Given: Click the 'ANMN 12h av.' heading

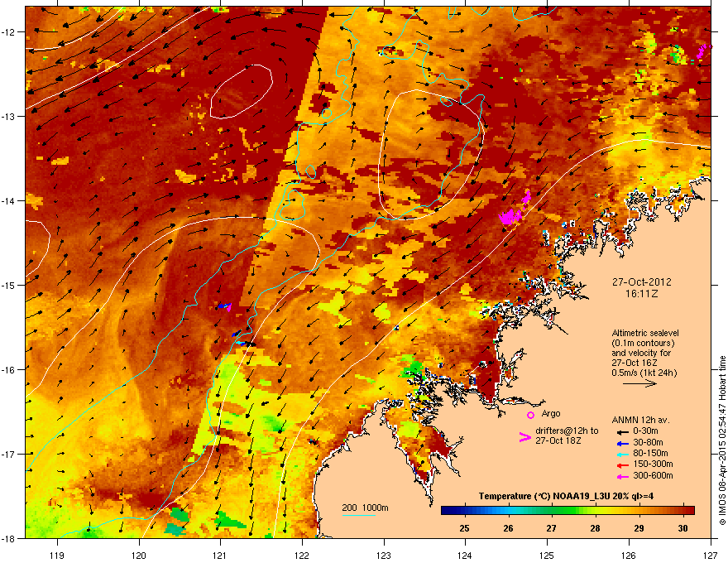Looking at the screenshot, I should coord(640,420).
